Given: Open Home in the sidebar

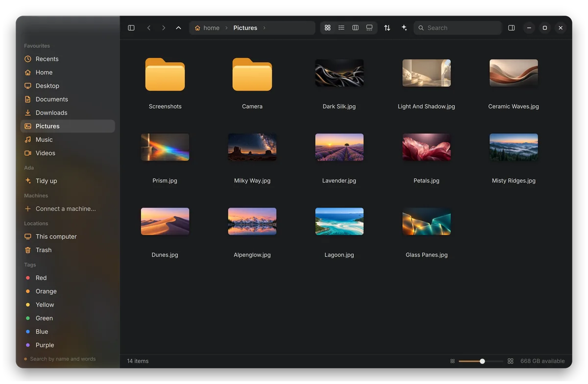Looking at the screenshot, I should (x=68, y=72).
